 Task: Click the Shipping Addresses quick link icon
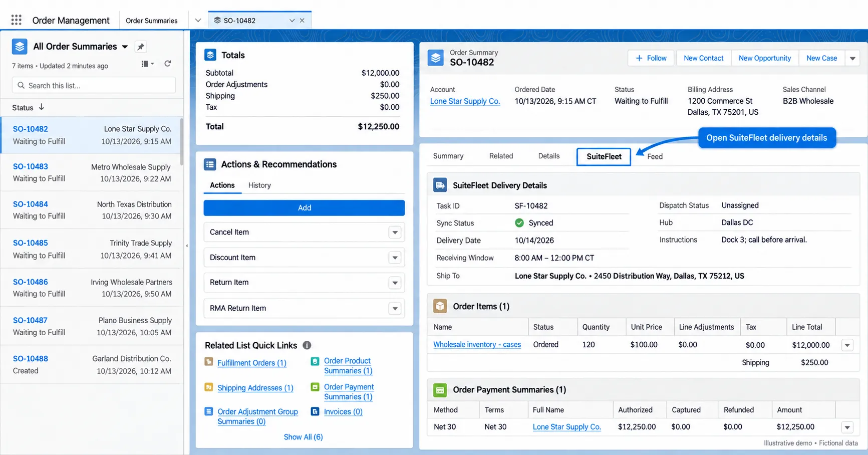click(209, 387)
